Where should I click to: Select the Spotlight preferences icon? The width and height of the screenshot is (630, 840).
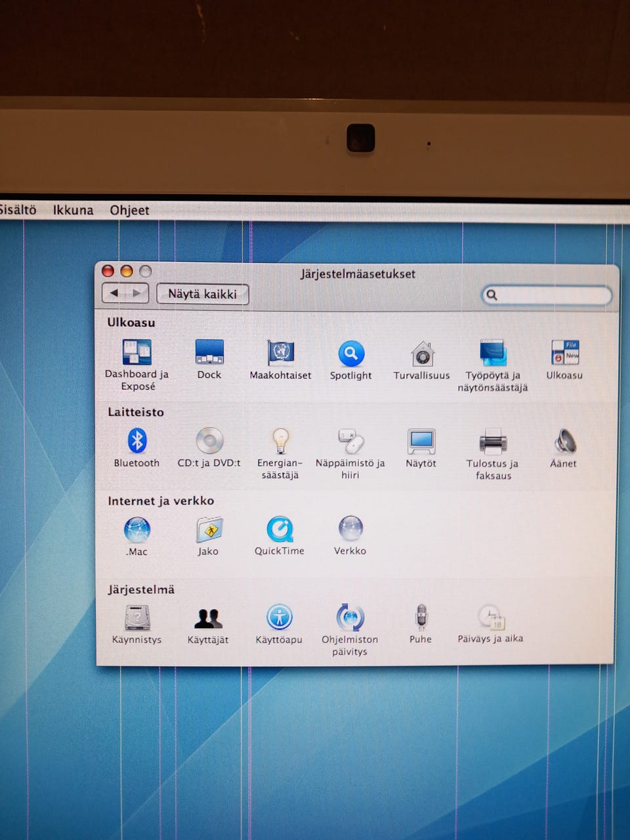pos(351,354)
